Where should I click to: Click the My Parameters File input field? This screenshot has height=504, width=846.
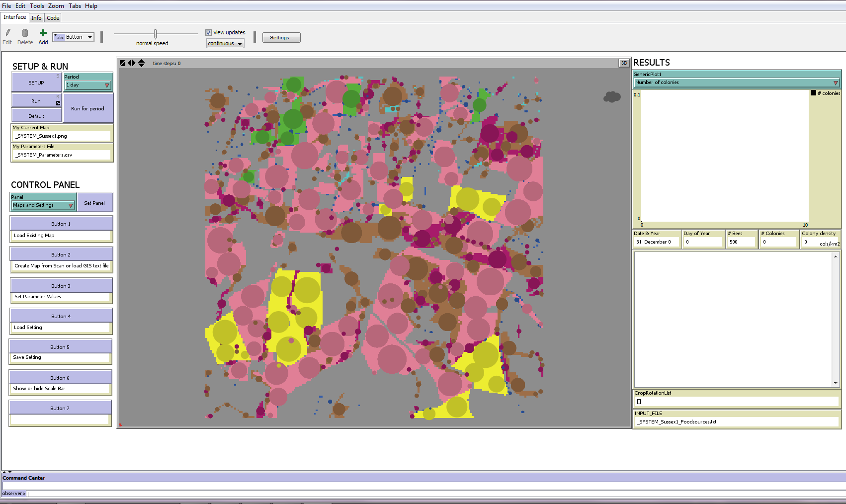pos(62,155)
